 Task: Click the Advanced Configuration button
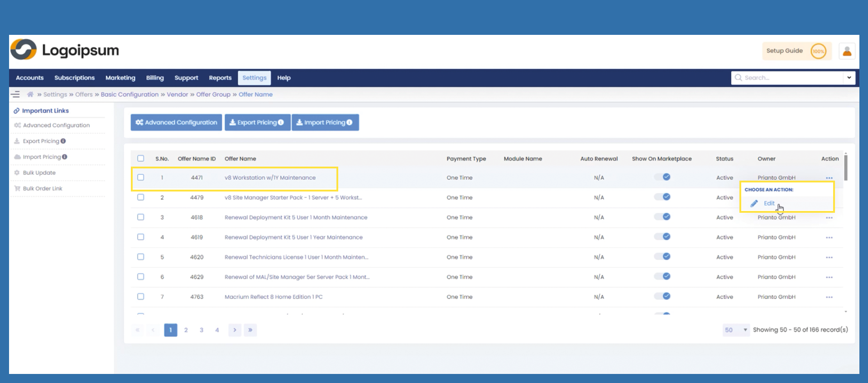[176, 123]
